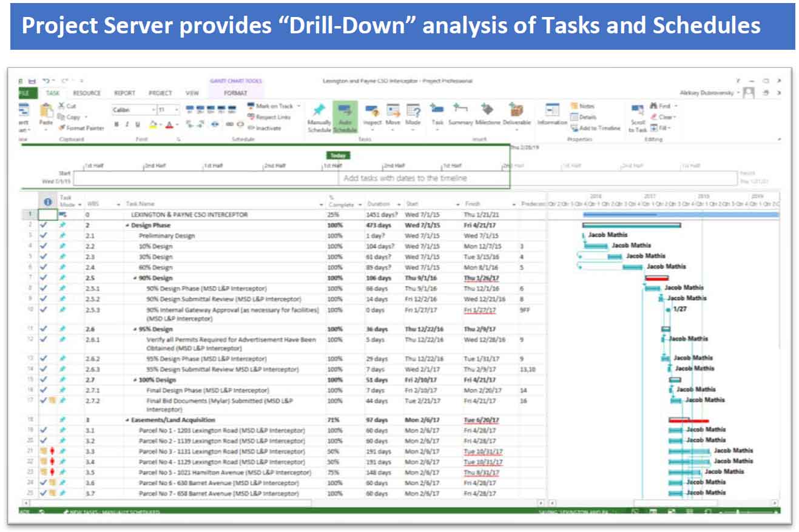Click the Auto Schedule icon
Screen dimensions: 799x532
(345, 110)
